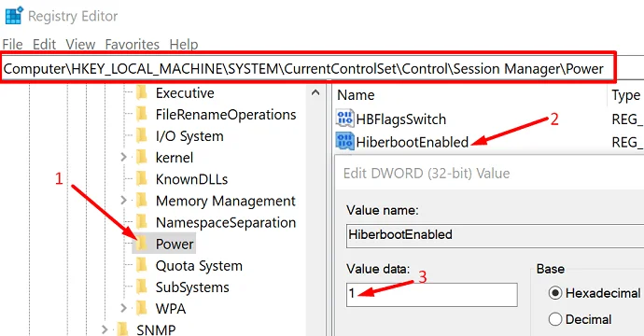Expand the Memory Management tree node
The height and width of the screenshot is (336, 644).
point(123,201)
